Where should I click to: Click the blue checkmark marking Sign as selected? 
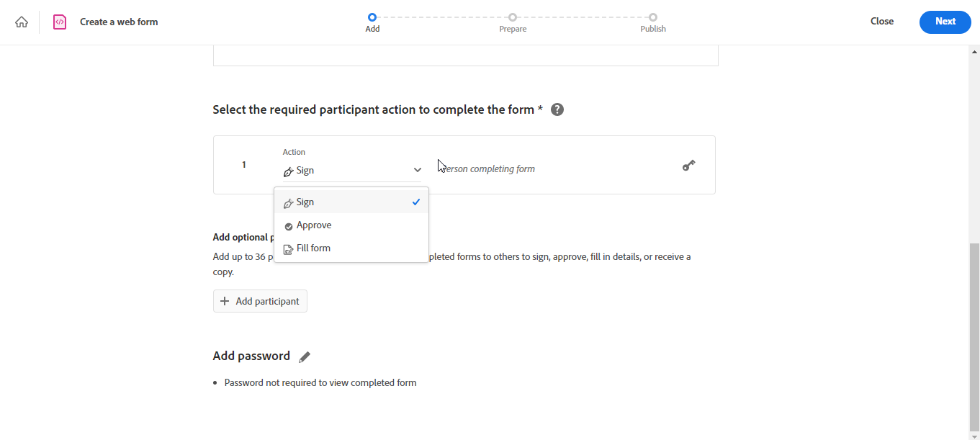coord(415,202)
